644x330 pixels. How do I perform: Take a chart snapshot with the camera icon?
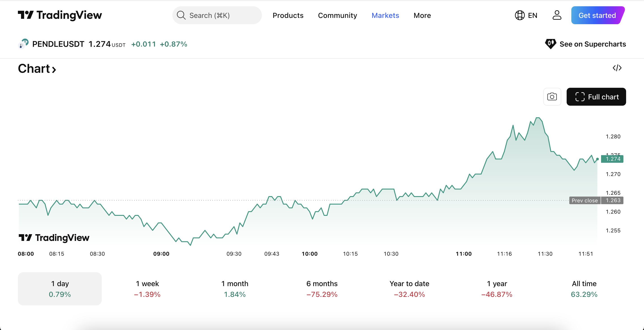(552, 97)
